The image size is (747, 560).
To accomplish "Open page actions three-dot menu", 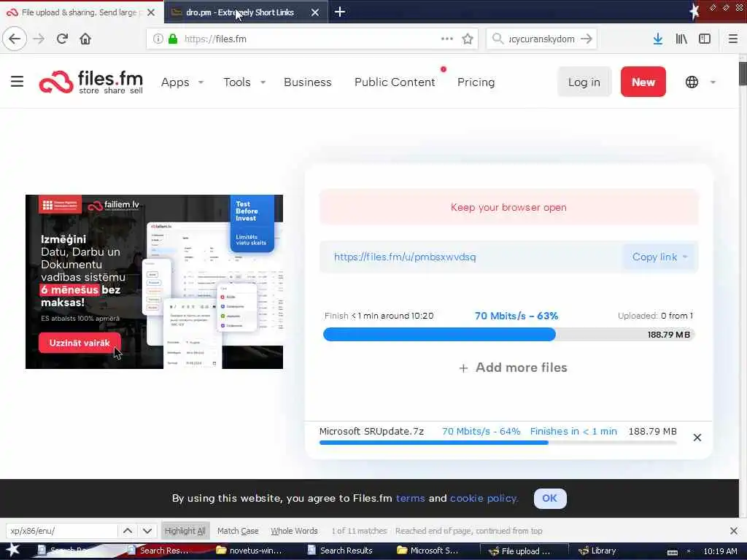I will (x=447, y=39).
